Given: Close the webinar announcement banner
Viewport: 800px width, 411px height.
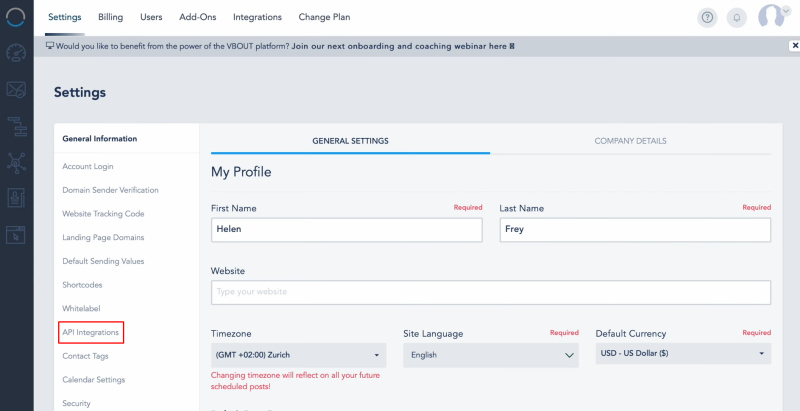Looking at the screenshot, I should click(x=795, y=46).
